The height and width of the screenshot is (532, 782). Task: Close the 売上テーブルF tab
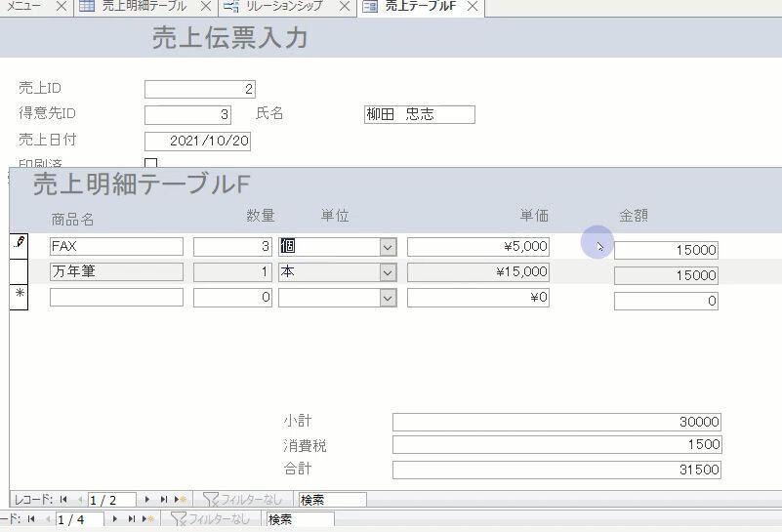tap(473, 7)
